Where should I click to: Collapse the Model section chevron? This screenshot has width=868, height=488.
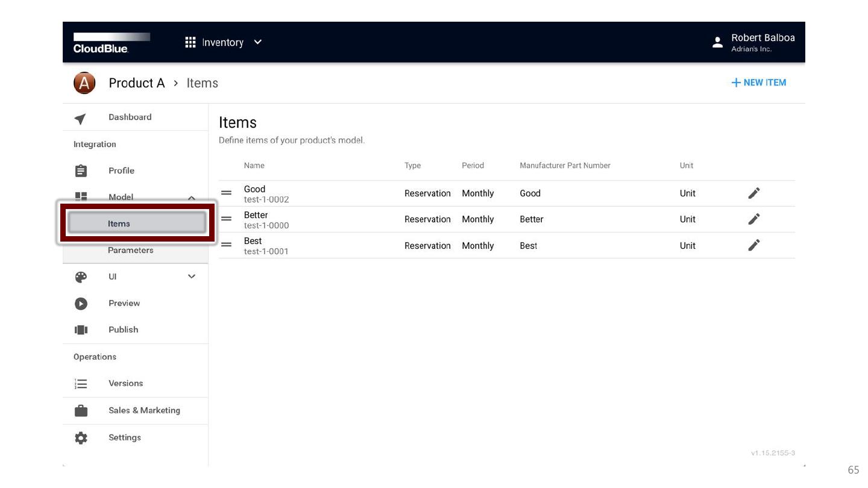click(x=192, y=198)
